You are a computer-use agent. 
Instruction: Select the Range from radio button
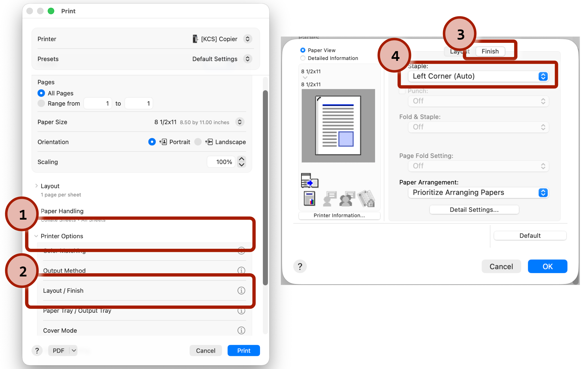(41, 103)
